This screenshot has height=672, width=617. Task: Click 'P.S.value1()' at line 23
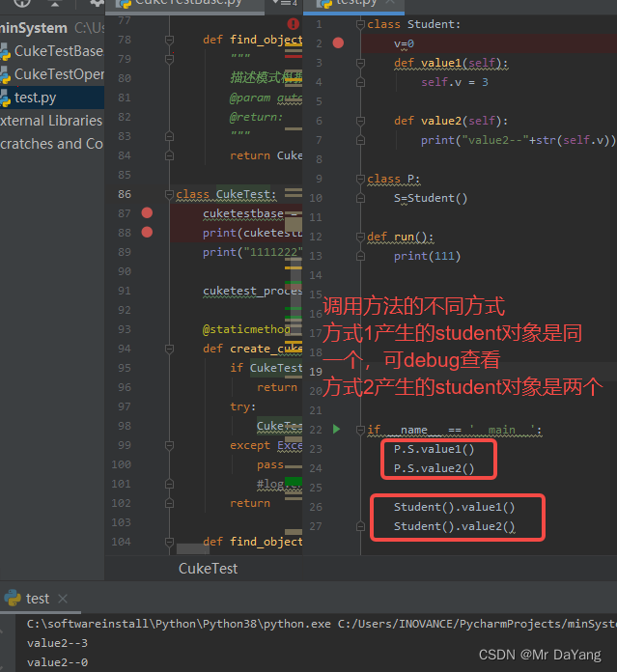coord(434,449)
